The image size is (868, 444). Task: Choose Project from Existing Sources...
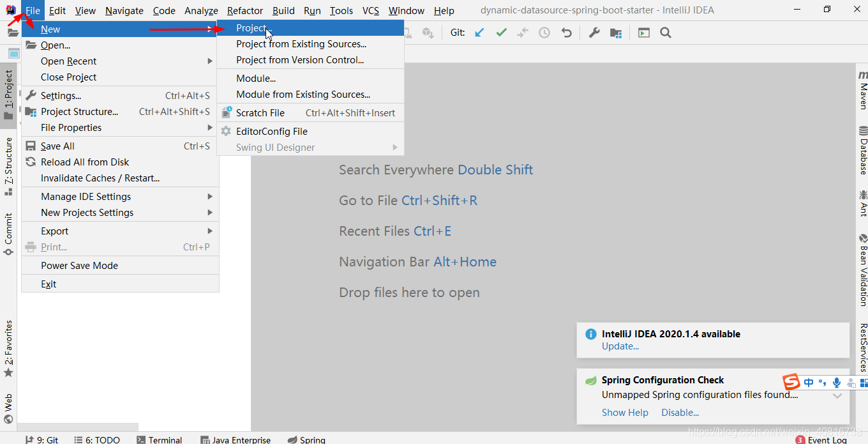(x=310, y=44)
